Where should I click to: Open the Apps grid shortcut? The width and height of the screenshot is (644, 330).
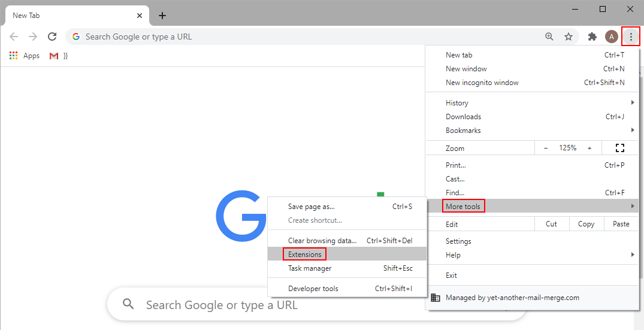(25, 56)
